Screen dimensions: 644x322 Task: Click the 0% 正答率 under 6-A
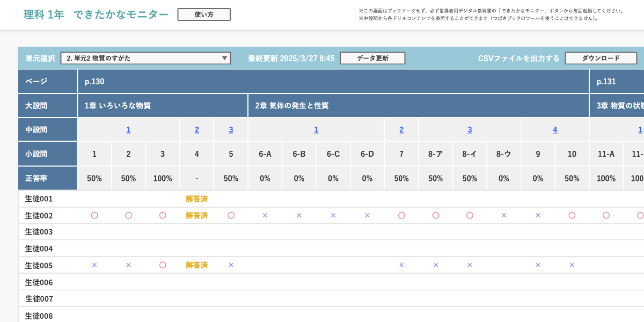(x=265, y=179)
